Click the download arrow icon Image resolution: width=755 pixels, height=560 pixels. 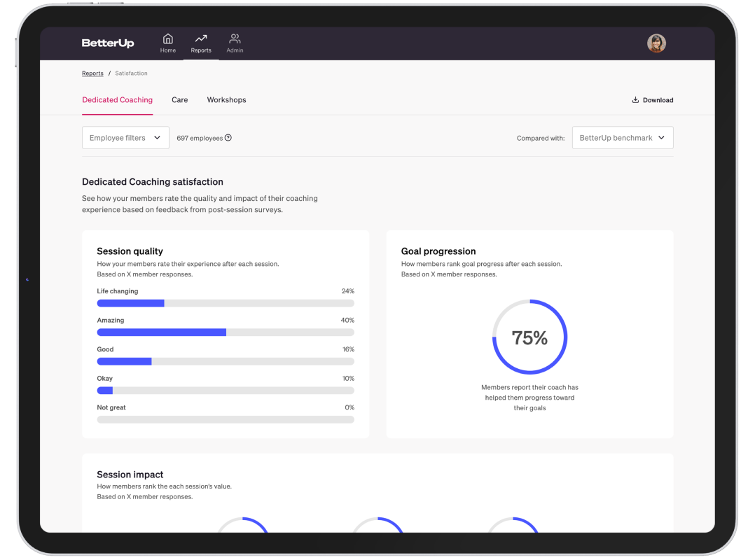(635, 100)
